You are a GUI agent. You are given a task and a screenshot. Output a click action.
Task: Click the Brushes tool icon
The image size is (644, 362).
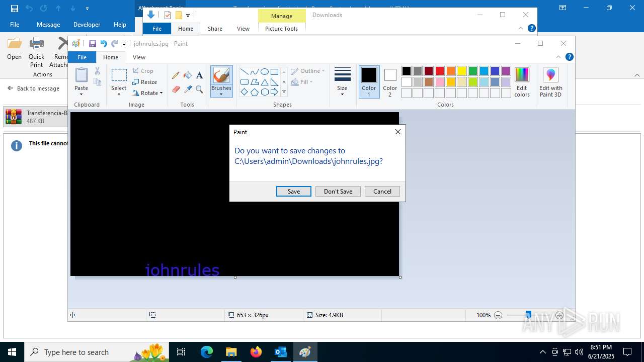tap(221, 75)
